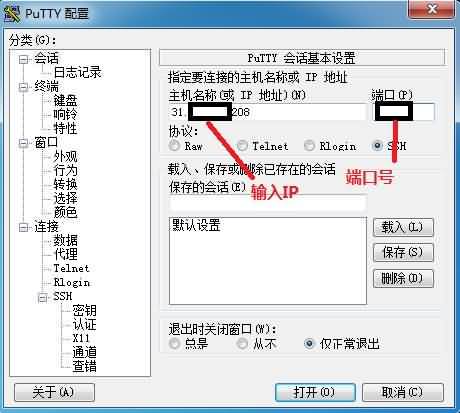Viewport: 460px width, 413px height.
Task: Select the Raw protocol radio button
Action: click(174, 145)
